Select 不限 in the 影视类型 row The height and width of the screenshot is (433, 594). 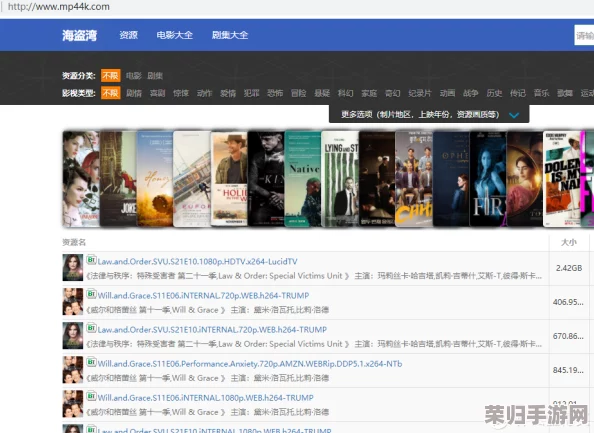click(111, 93)
